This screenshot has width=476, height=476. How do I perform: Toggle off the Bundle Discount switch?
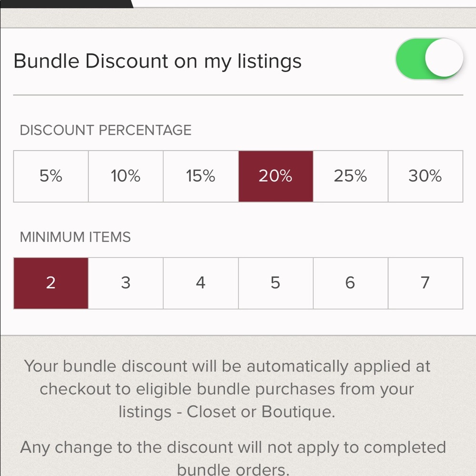pyautogui.click(x=429, y=59)
